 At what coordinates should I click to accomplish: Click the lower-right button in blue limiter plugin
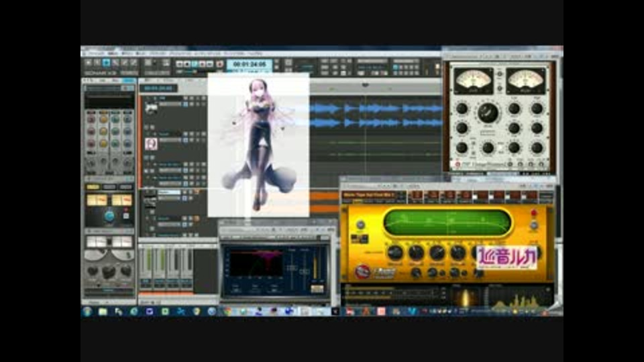317,289
